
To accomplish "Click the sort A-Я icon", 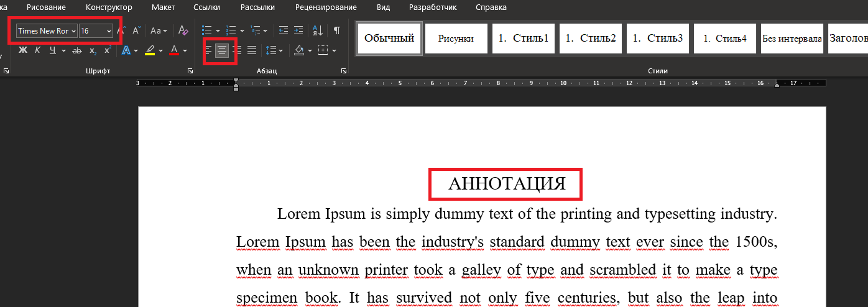I will (x=317, y=30).
